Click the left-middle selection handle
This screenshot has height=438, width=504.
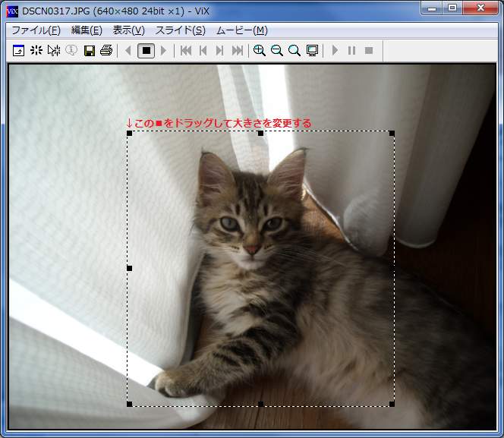click(129, 268)
